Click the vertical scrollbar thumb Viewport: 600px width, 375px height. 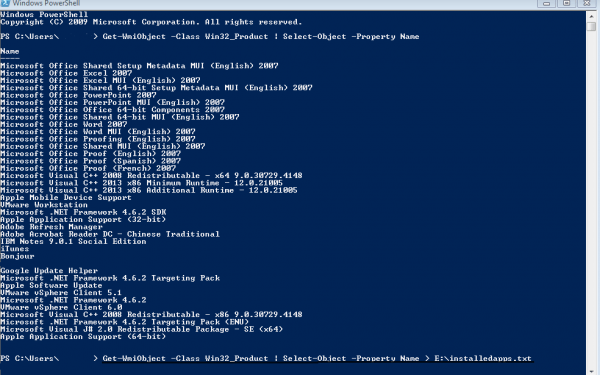click(591, 27)
